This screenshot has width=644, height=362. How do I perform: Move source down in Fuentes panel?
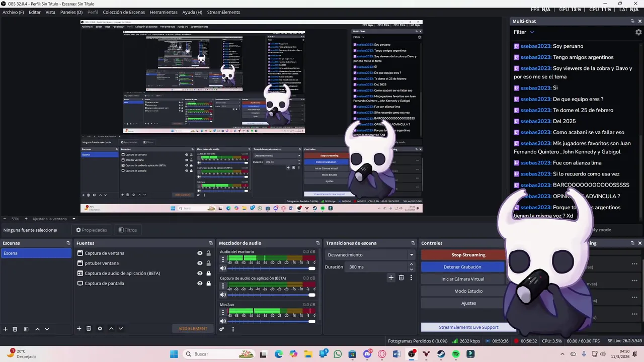point(120,329)
